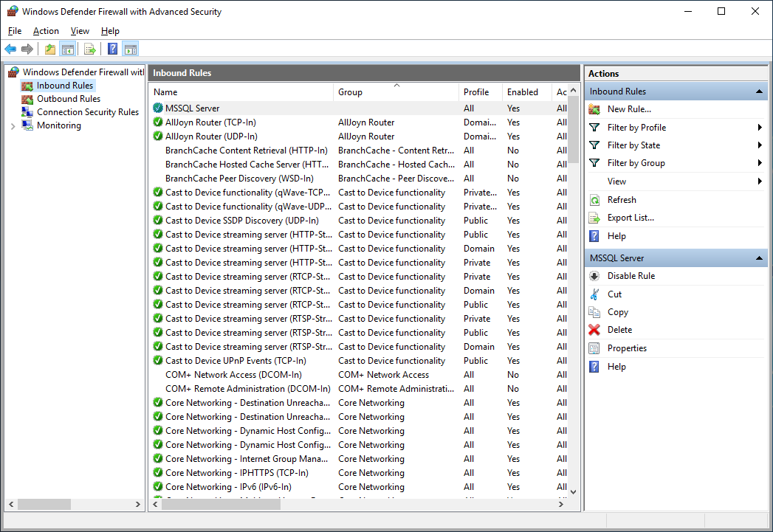The width and height of the screenshot is (773, 532).
Task: Click the Inbound Rules tree icon
Action: point(27,86)
